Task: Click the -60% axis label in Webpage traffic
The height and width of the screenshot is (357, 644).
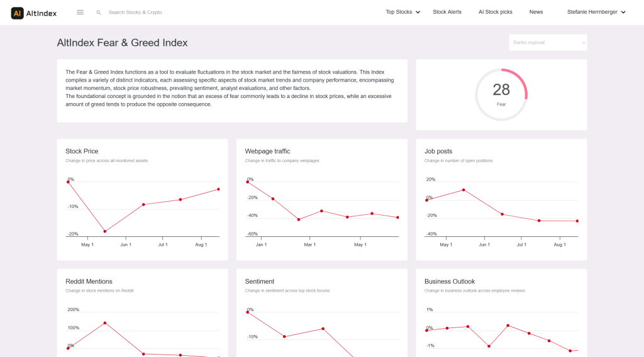Action: pyautogui.click(x=252, y=234)
